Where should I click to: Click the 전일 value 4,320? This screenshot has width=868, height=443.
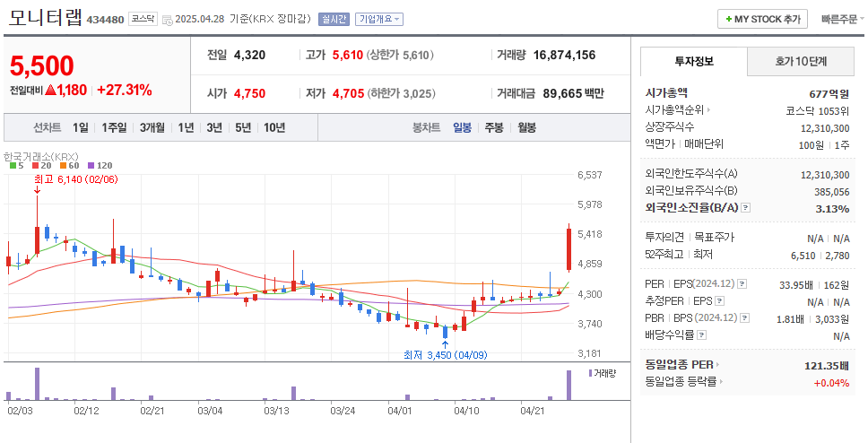[x=249, y=55]
